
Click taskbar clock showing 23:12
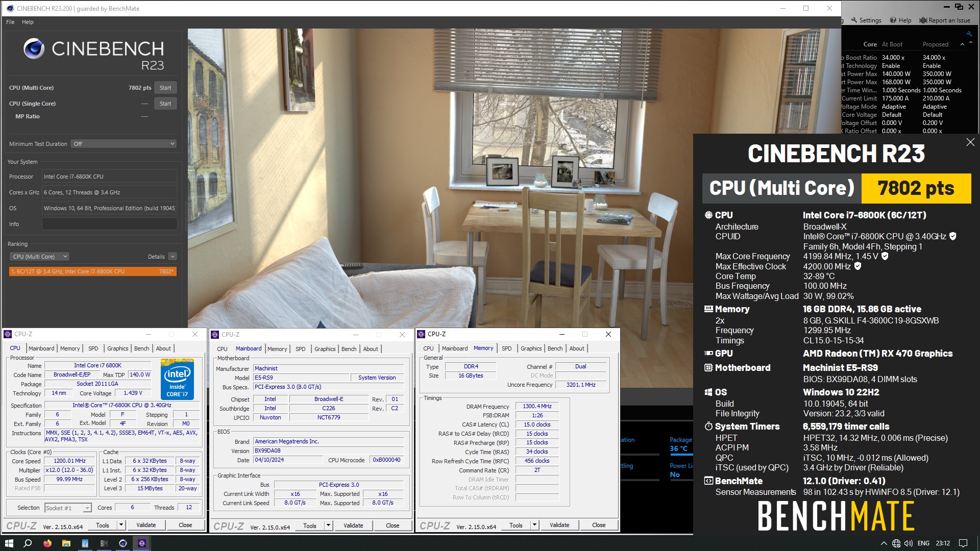[943, 543]
